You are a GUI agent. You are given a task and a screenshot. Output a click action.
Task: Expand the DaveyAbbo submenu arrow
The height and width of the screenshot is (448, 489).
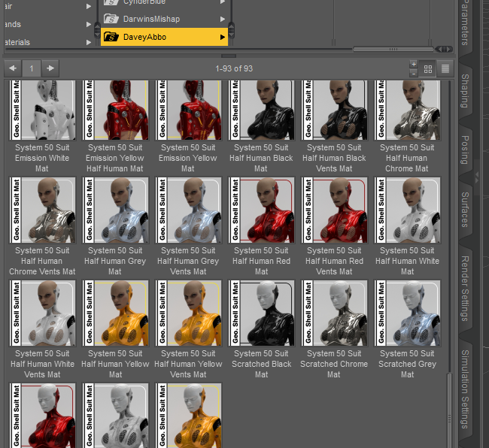coord(223,38)
